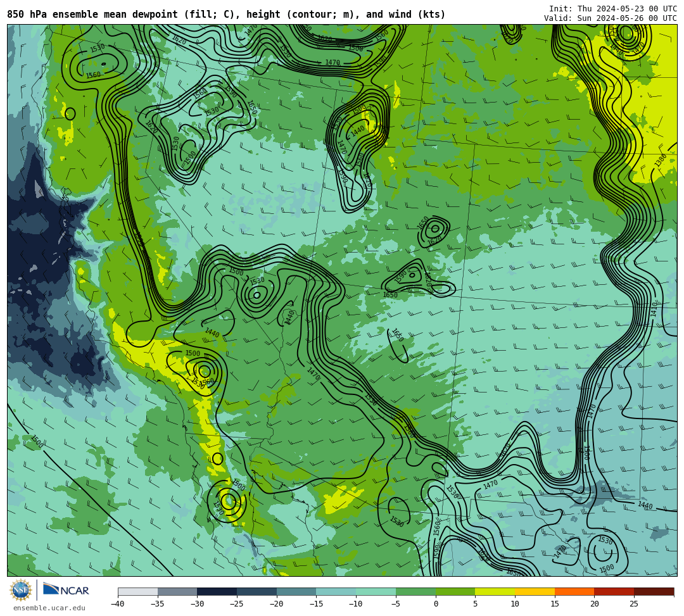The width and height of the screenshot is (684, 616).
Task: Click the -30 colorbar tick label
Action: tap(197, 604)
